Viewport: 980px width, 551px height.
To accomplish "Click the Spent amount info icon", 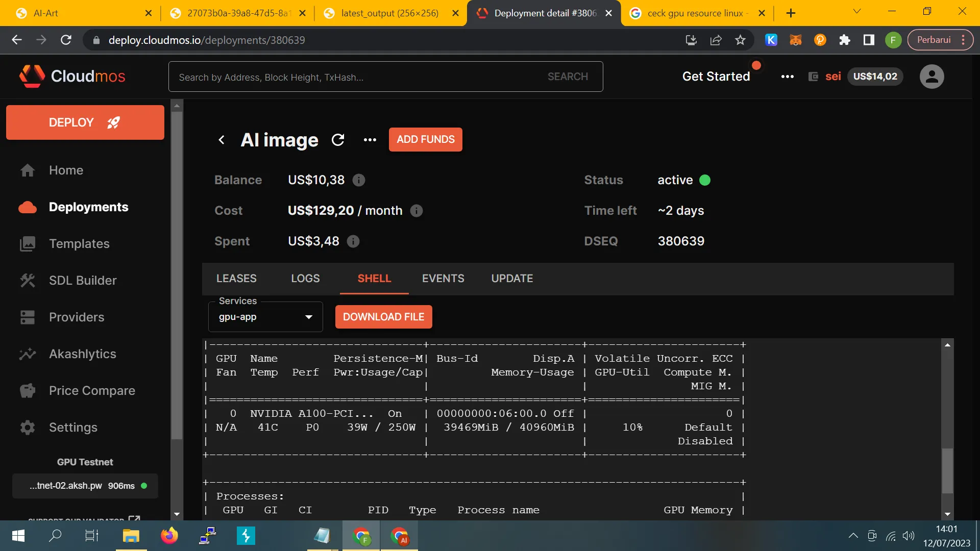I will pos(353,241).
